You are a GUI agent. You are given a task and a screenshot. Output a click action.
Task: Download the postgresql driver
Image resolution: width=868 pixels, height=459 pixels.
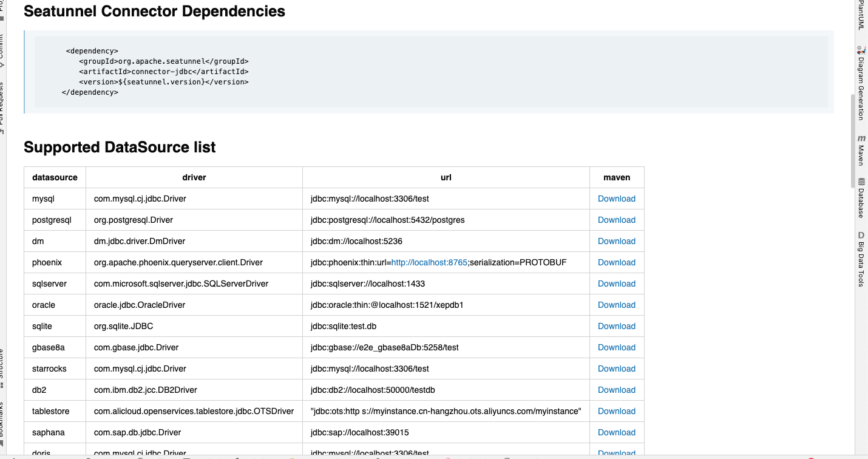point(616,220)
